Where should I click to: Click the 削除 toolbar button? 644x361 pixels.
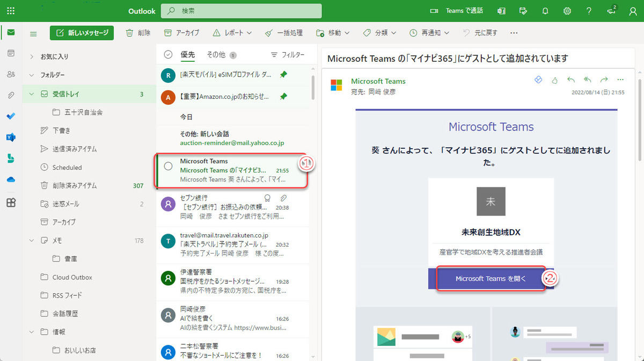[138, 33]
